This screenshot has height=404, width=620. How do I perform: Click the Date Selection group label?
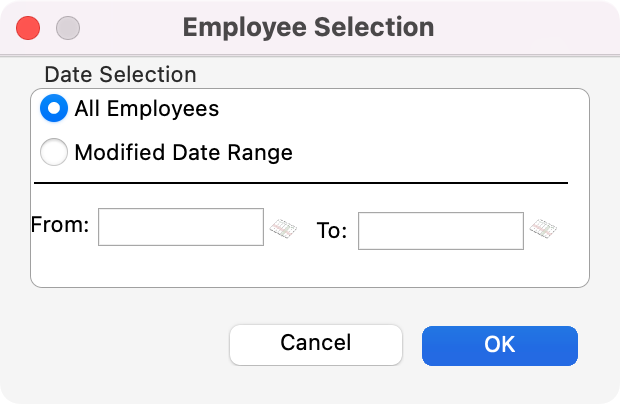coord(120,74)
